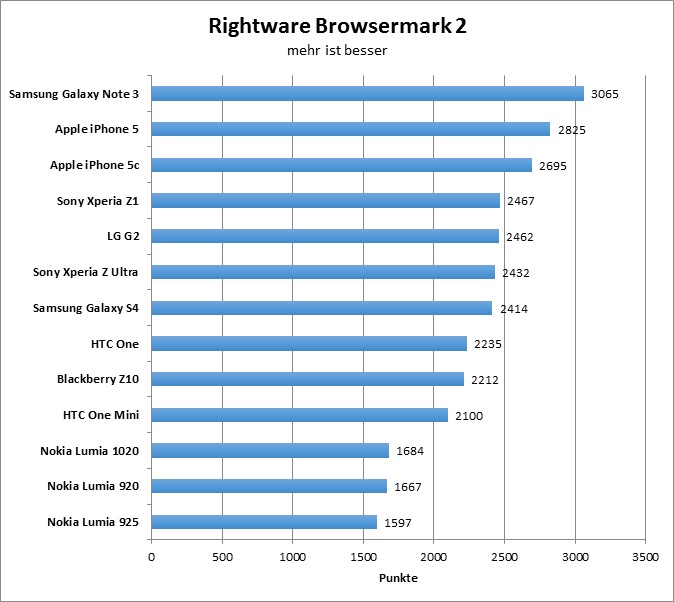Select the HTC One Mini label
Viewport: 674px width, 602px height.
[101, 415]
